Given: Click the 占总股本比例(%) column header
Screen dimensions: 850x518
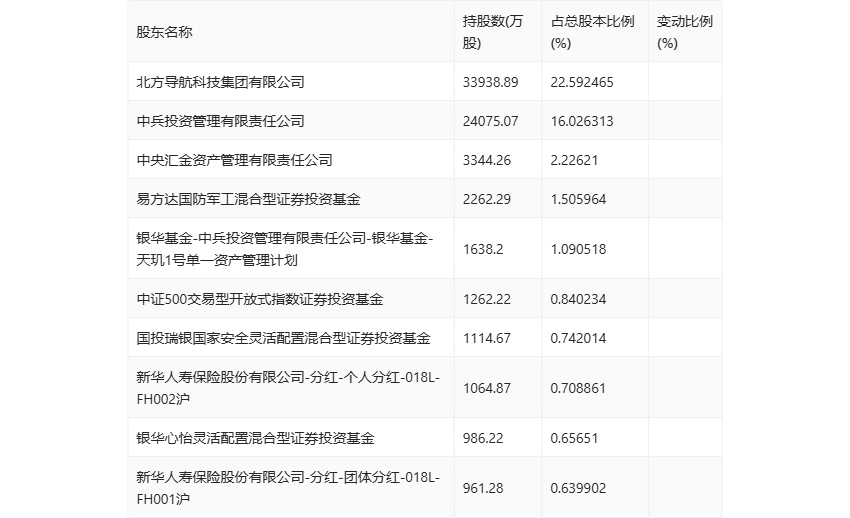Looking at the screenshot, I should 593,33.
